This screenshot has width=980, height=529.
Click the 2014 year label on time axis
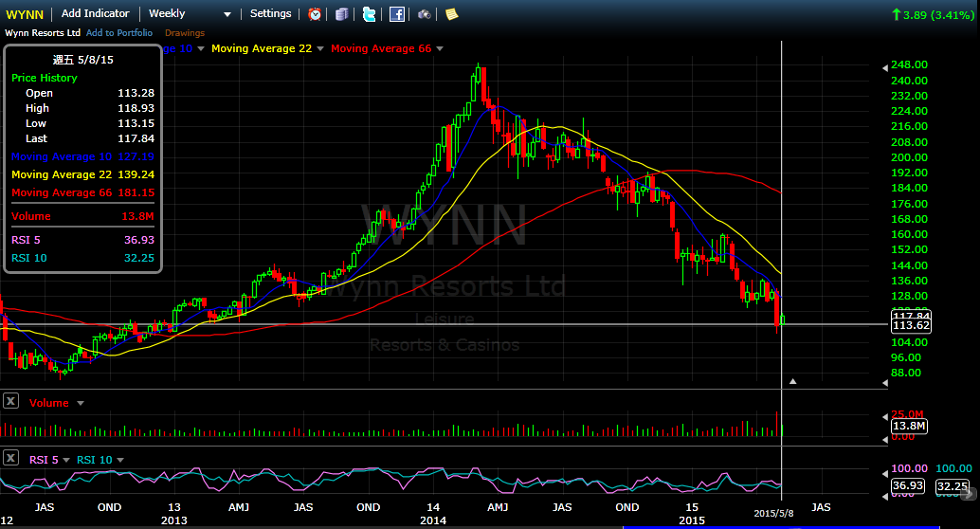click(433, 520)
